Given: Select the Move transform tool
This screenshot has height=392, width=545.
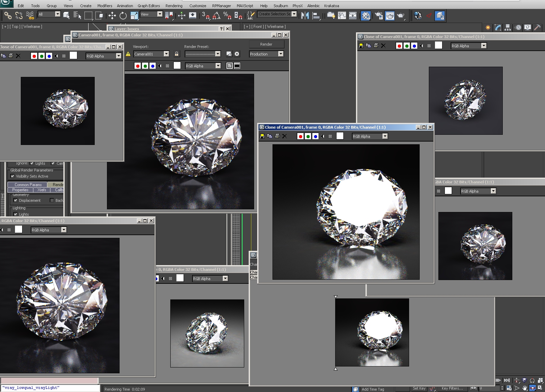Looking at the screenshot, I should coord(112,15).
